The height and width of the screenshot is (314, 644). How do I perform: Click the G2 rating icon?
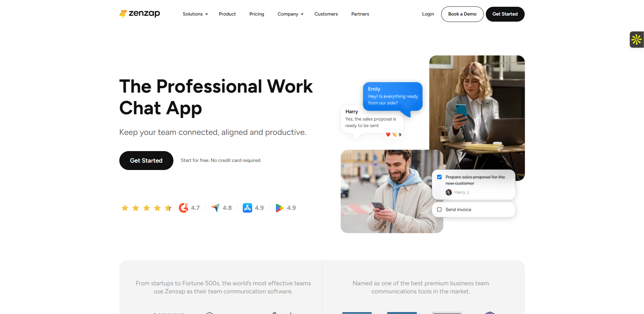pyautogui.click(x=184, y=208)
